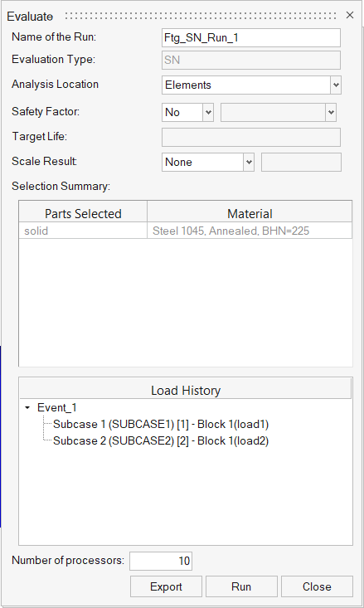The height and width of the screenshot is (608, 364).
Task: Open the second Safety Factor combo box
Action: coord(279,113)
